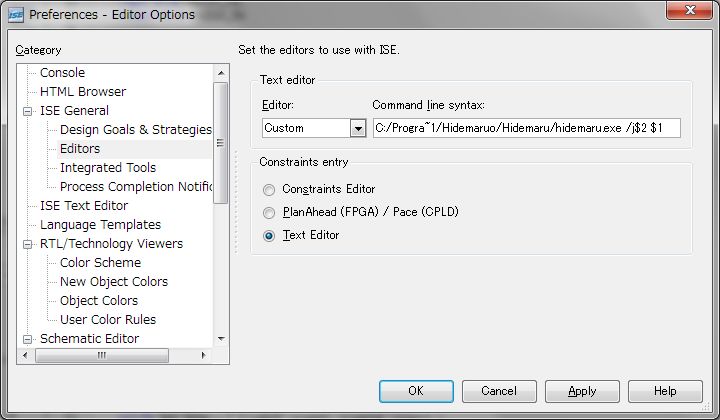Go to Language Templates category
Viewport: 720px width, 420px height.
pyautogui.click(x=100, y=225)
